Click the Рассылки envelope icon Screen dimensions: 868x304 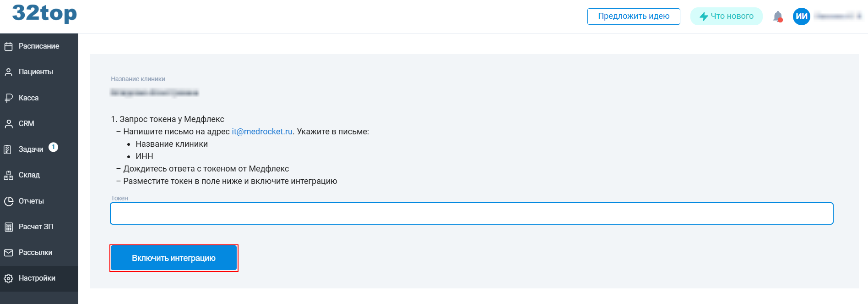click(8, 253)
